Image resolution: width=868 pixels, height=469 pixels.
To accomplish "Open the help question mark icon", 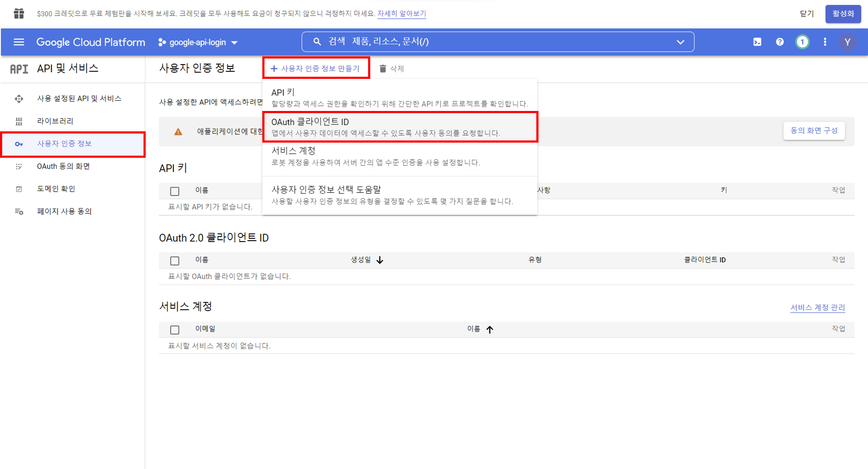I will tap(780, 42).
